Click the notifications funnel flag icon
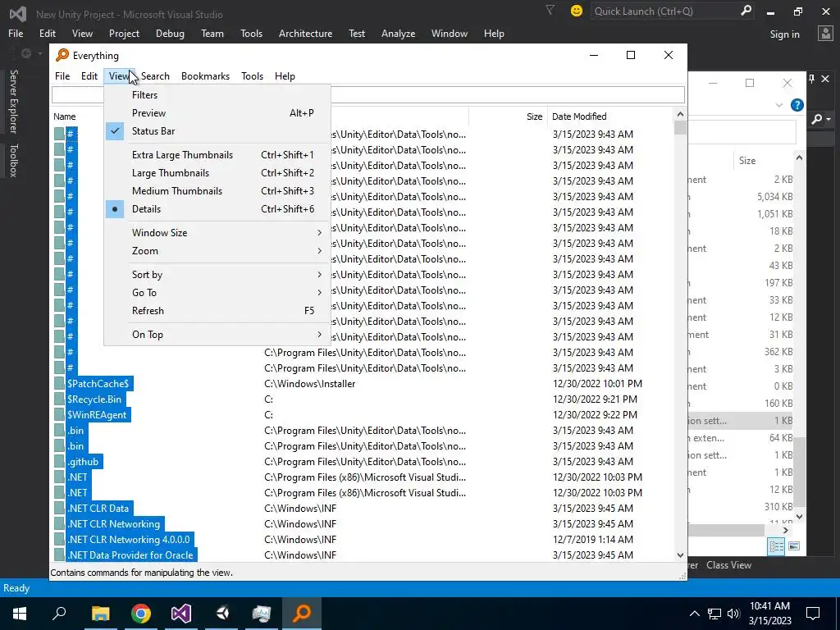 [x=550, y=10]
